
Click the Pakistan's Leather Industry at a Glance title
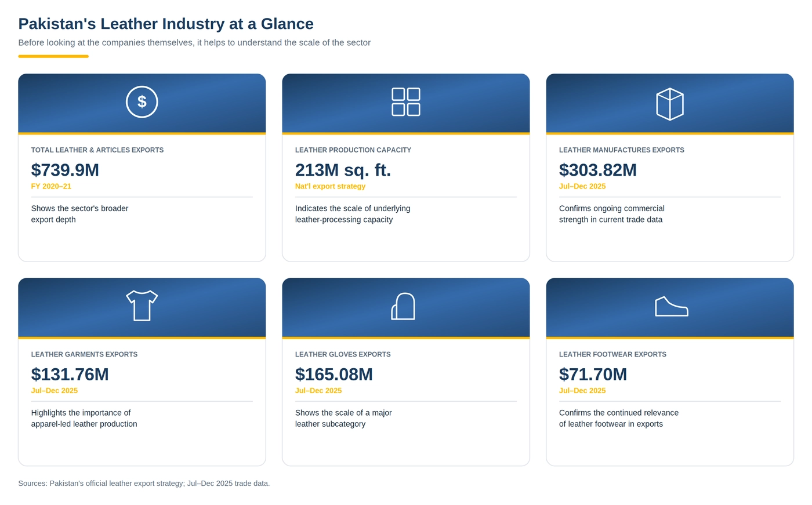click(x=166, y=24)
